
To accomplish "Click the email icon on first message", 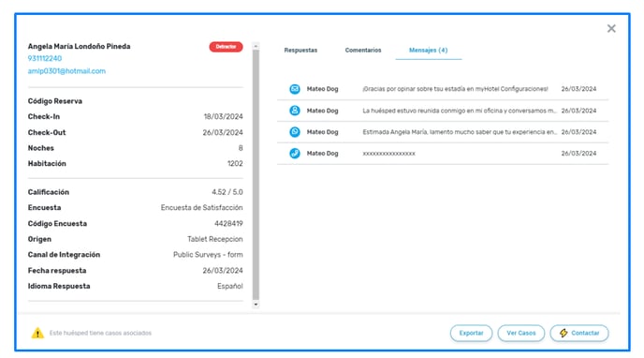I will click(295, 89).
